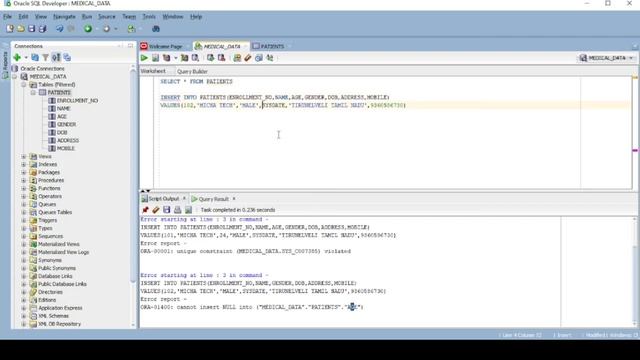The width and height of the screenshot is (640, 360).
Task: Run statement with the green play icon
Action: 144,58
